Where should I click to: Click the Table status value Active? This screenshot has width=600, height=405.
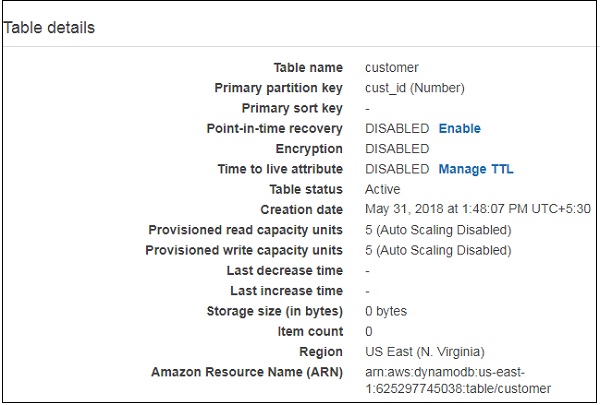(x=382, y=189)
